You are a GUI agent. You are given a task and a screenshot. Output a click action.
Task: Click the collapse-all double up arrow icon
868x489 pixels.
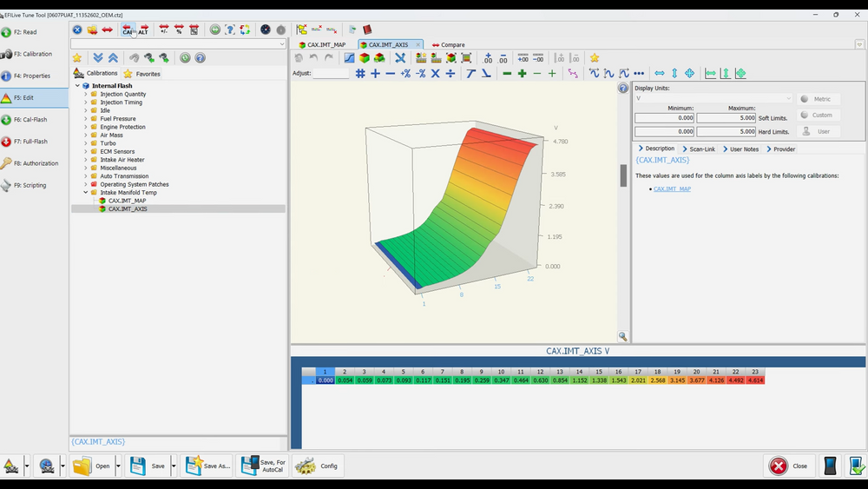click(113, 58)
